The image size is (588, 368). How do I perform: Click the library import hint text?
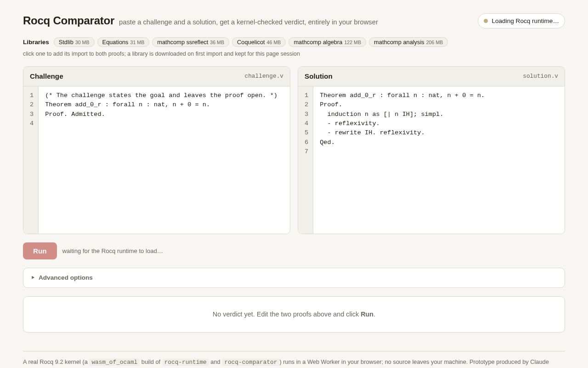click(161, 54)
